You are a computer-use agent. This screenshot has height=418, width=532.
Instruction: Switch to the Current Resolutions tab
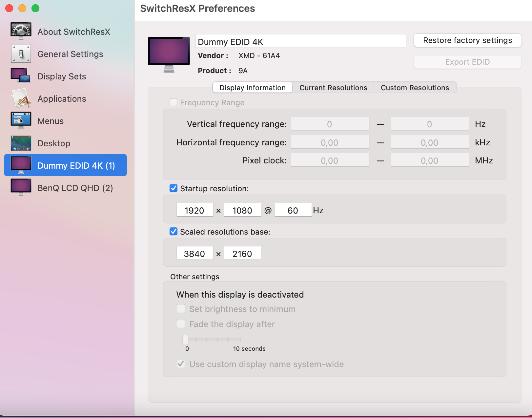click(333, 88)
